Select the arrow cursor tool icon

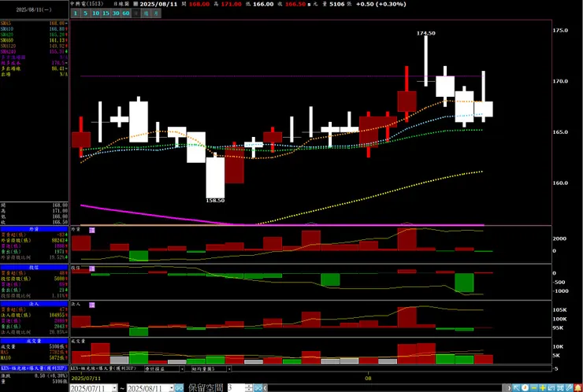point(516,387)
